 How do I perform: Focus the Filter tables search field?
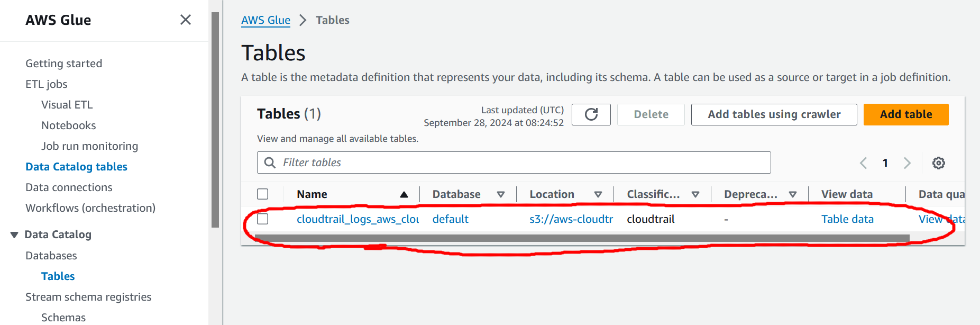point(524,162)
